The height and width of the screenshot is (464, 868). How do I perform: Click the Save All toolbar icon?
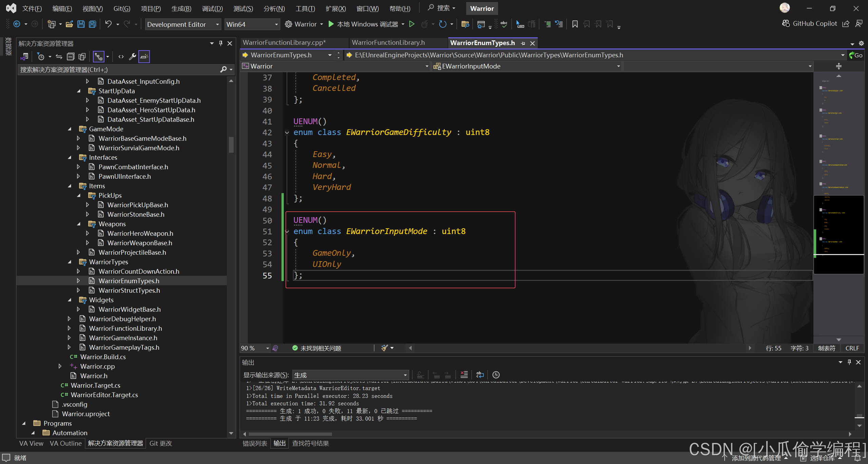92,24
